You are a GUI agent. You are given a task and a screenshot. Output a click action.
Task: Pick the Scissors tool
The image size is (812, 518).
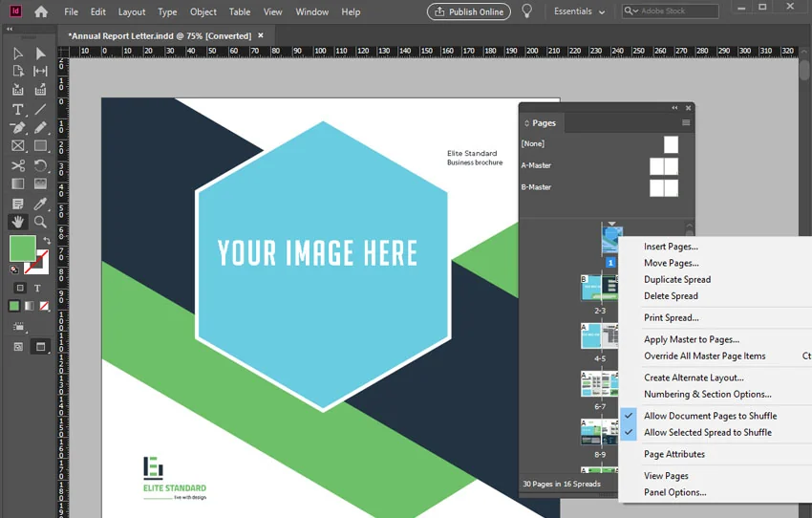[17, 165]
